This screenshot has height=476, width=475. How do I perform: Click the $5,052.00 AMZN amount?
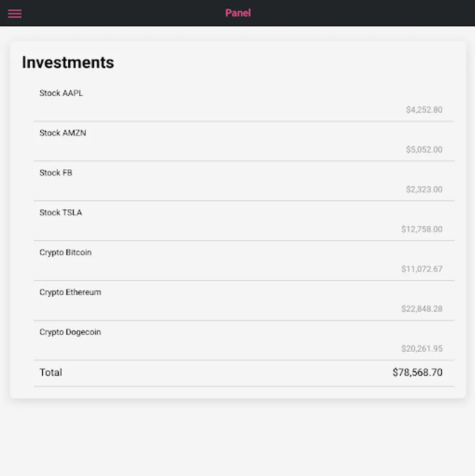coord(424,150)
